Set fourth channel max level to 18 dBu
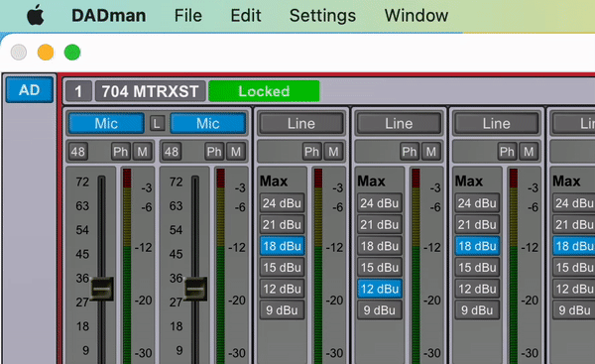This screenshot has width=595, height=364. [380, 246]
